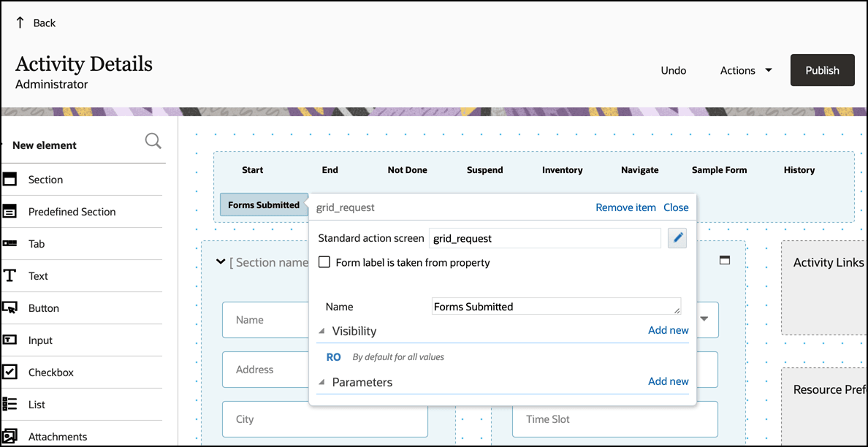The image size is (868, 447).
Task: Click the section layout icon at section's top right
Action: [x=724, y=260]
